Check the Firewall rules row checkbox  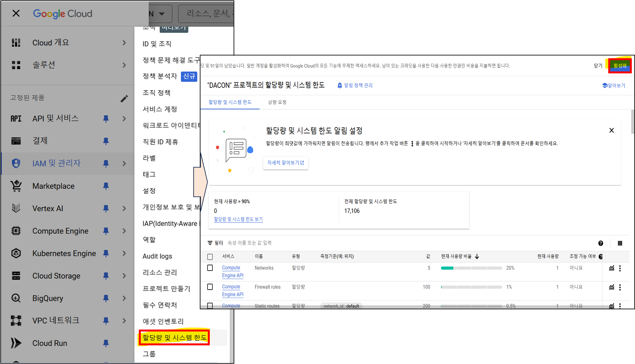(x=210, y=287)
